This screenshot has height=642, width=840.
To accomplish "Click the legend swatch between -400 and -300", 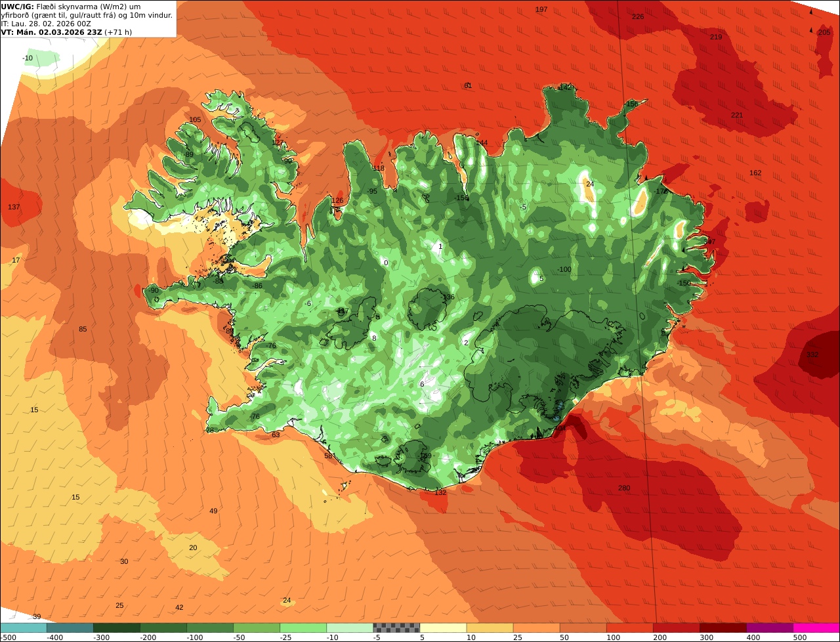I will pyautogui.click(x=70, y=628).
